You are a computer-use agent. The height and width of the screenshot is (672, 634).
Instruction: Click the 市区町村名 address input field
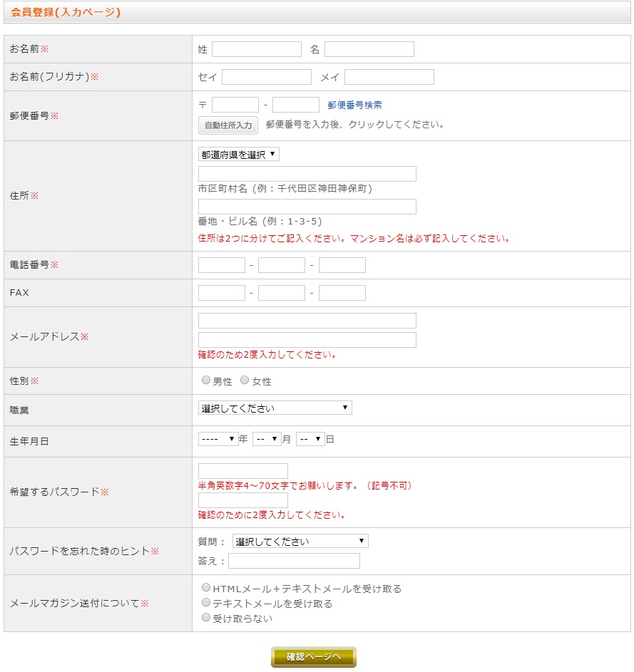pyautogui.click(x=307, y=174)
